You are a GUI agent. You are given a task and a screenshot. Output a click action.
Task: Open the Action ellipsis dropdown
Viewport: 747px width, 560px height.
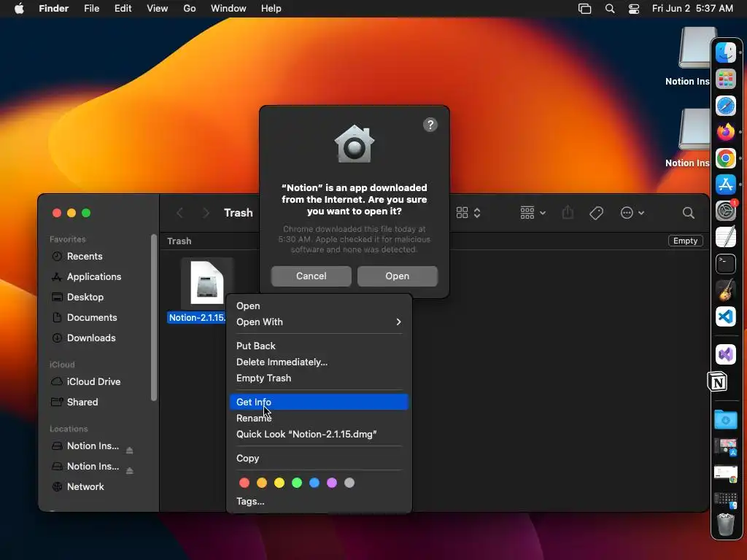632,213
